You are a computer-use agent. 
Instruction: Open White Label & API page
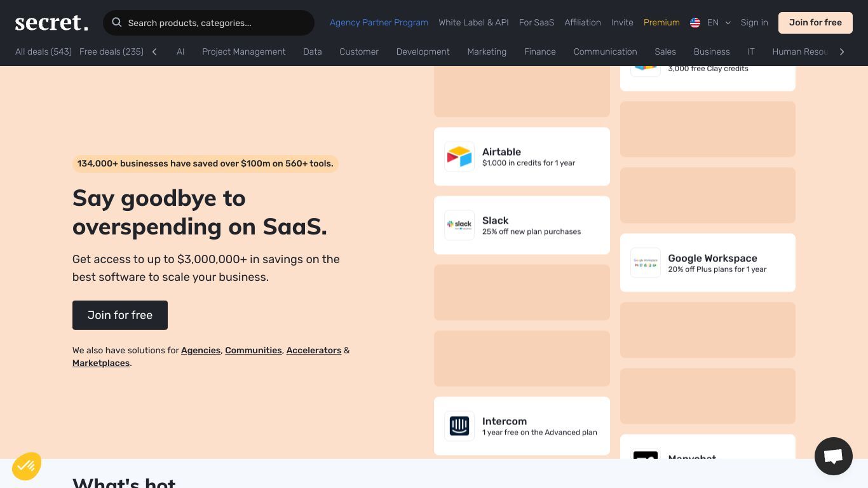[x=473, y=22]
